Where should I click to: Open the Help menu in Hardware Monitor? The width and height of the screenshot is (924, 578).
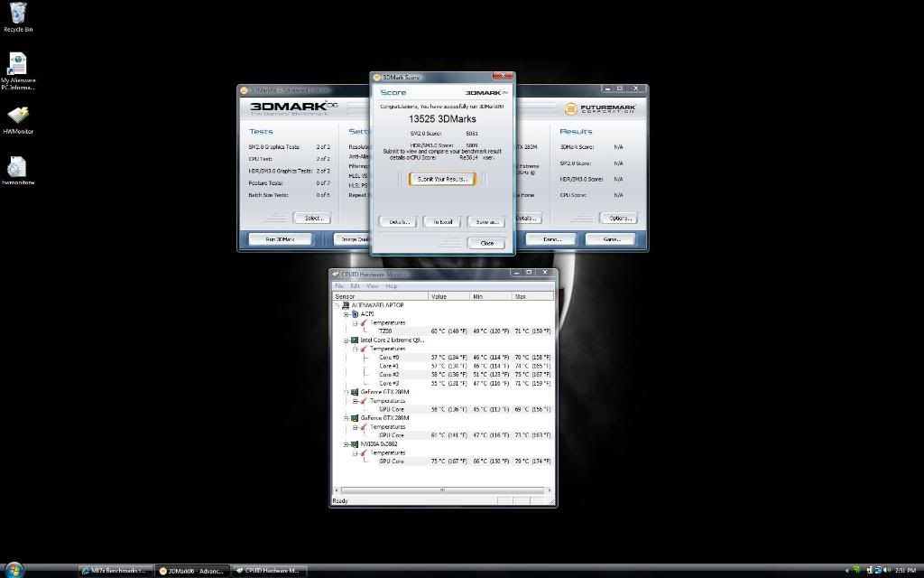click(392, 286)
